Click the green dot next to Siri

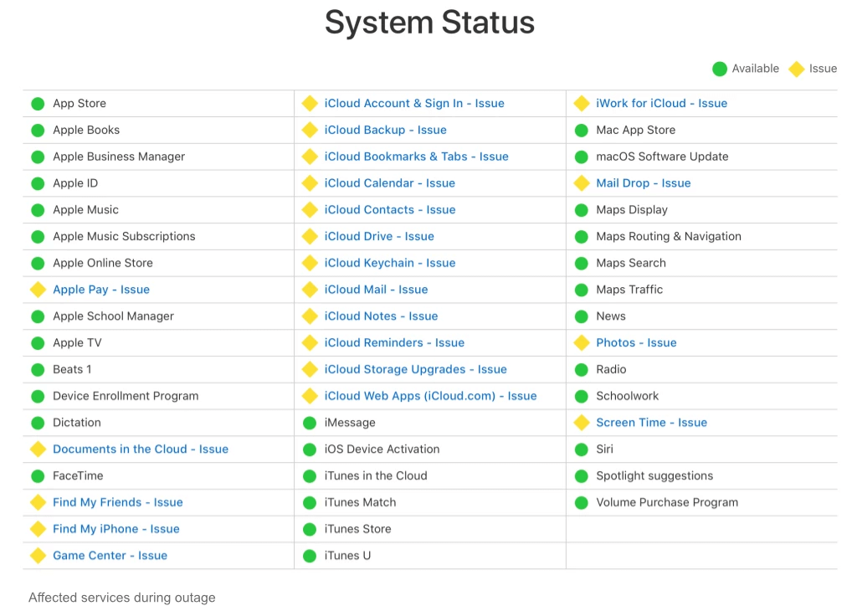tap(582, 449)
